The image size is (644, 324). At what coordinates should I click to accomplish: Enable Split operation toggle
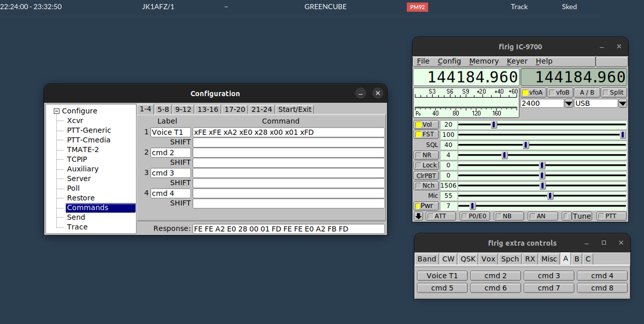(614, 92)
